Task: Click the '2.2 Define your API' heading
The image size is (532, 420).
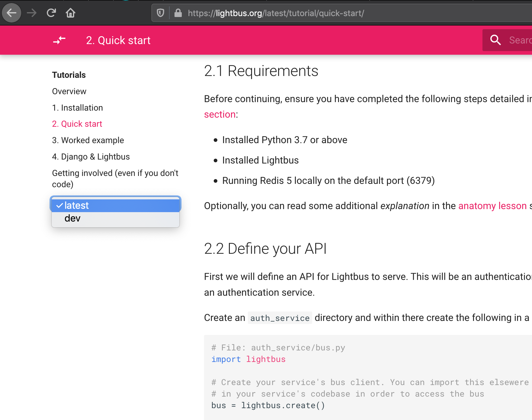Action: click(265, 249)
